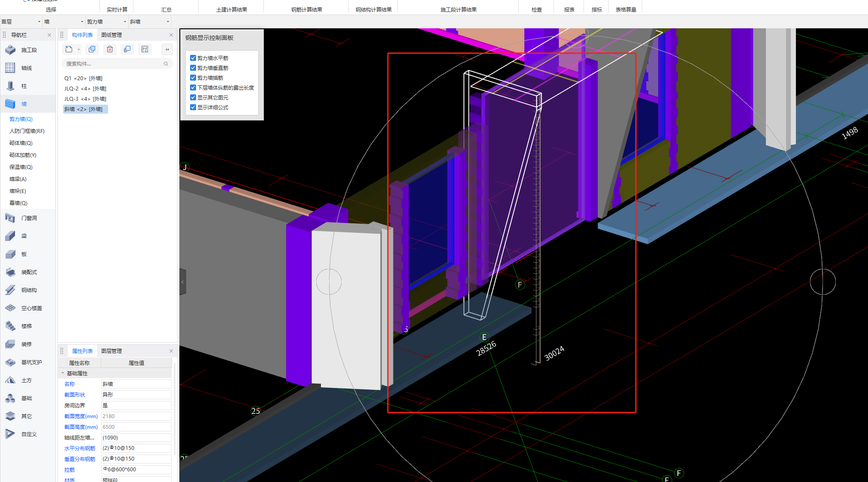Viewport: 868px width, 482px height.
Task: Select 剪力墙(Q) in the wall list
Action: click(21, 119)
